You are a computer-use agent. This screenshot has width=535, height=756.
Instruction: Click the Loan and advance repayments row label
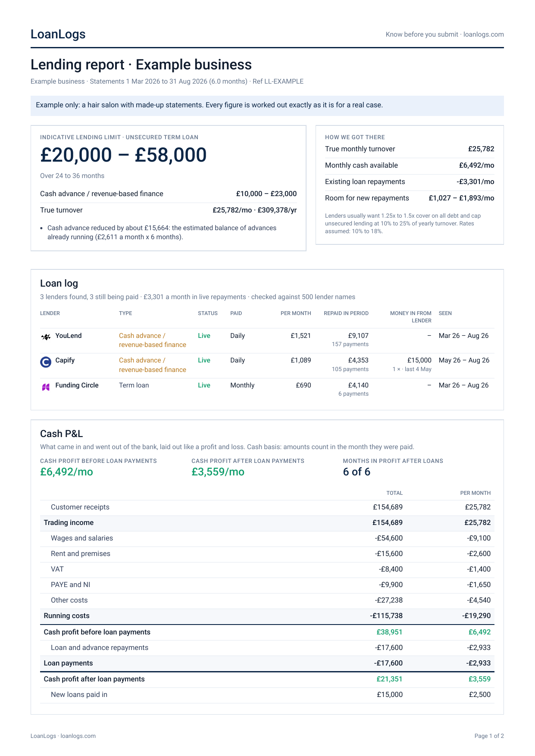pos(100,648)
